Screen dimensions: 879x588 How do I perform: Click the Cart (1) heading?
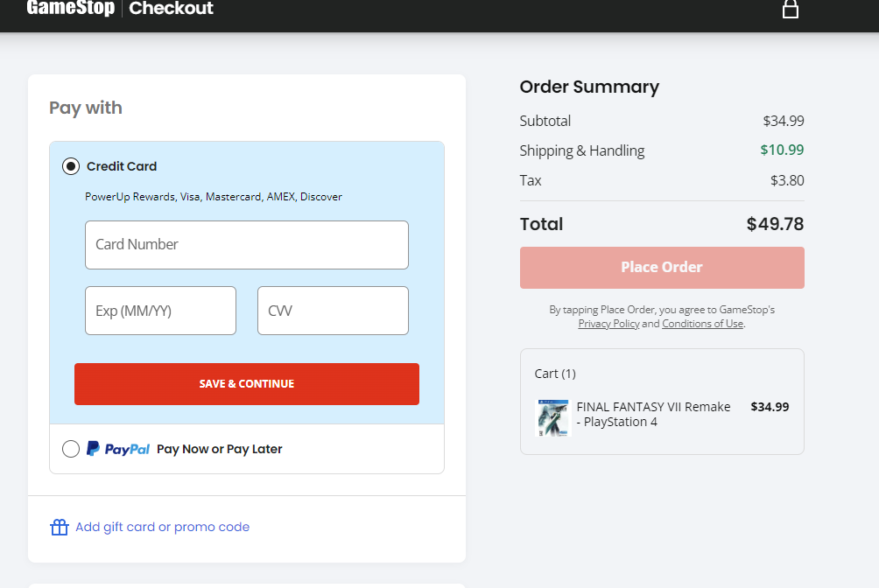coord(555,374)
